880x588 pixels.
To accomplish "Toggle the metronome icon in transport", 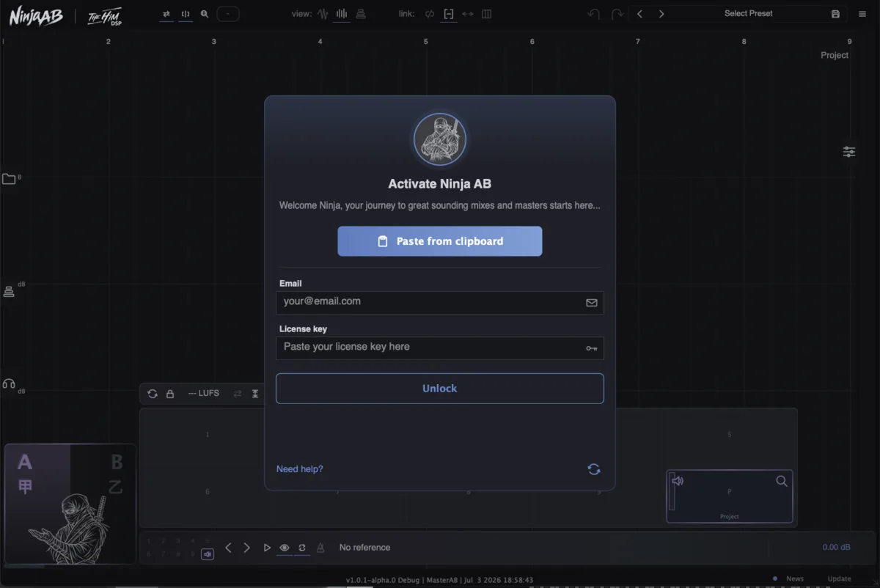I will tap(320, 548).
